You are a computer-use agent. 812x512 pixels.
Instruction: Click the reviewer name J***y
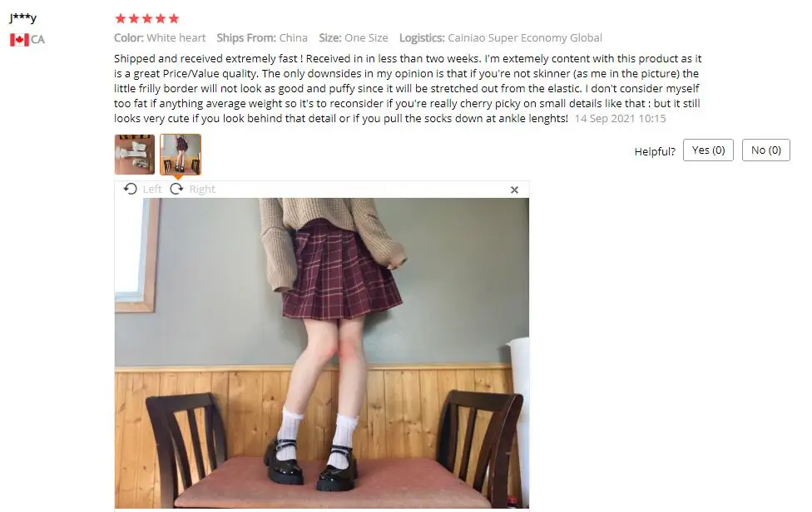click(x=22, y=18)
